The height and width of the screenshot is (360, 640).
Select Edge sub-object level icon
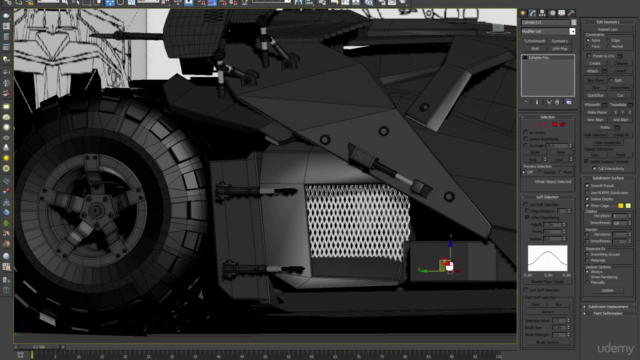tap(538, 124)
